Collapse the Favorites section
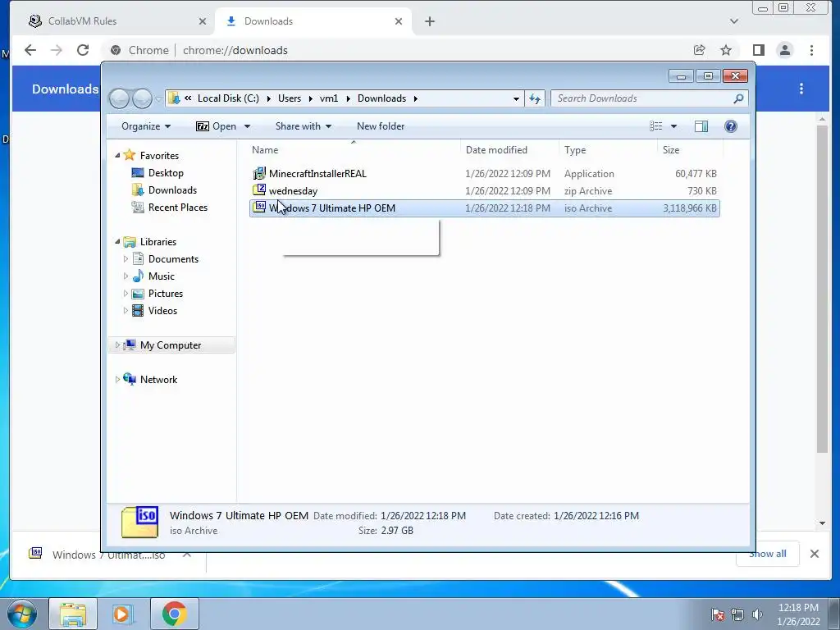This screenshot has height=630, width=840. coord(117,155)
